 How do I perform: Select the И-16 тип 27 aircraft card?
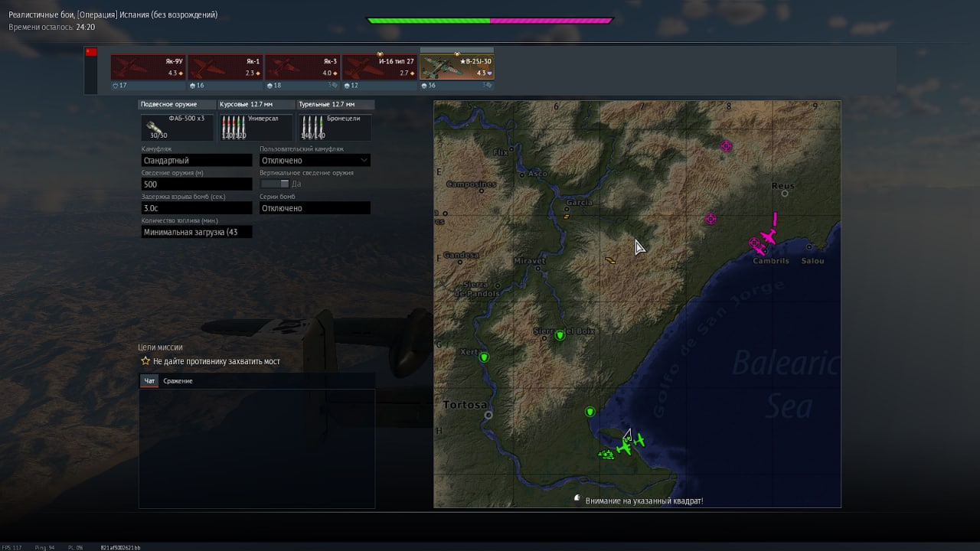point(381,67)
